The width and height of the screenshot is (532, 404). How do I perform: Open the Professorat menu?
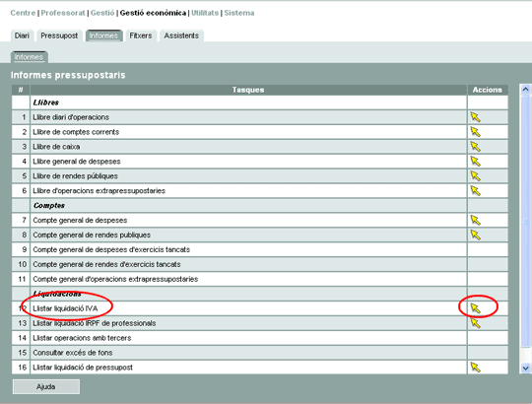[x=63, y=13]
